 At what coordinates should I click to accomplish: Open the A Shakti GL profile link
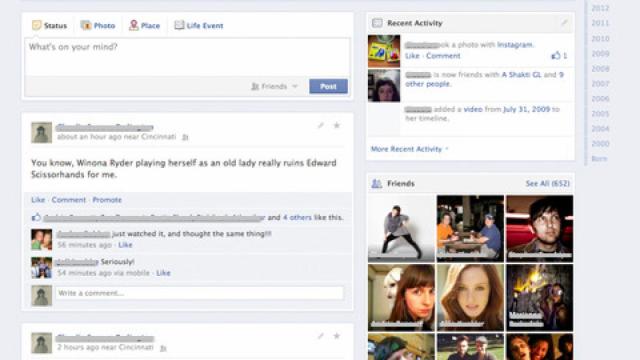click(x=521, y=75)
